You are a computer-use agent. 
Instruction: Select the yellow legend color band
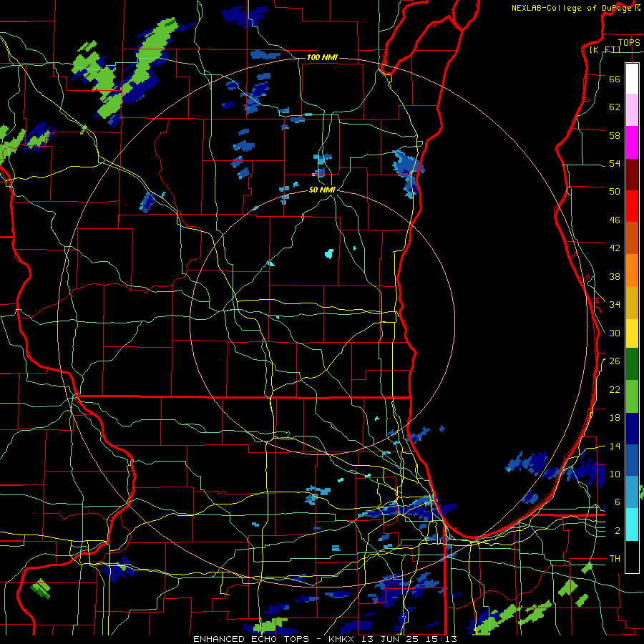pos(632,333)
